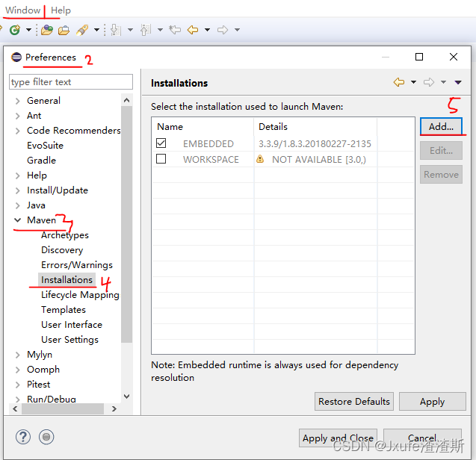Click tree scrollbar up arrow
The image size is (476, 460).
(127, 100)
